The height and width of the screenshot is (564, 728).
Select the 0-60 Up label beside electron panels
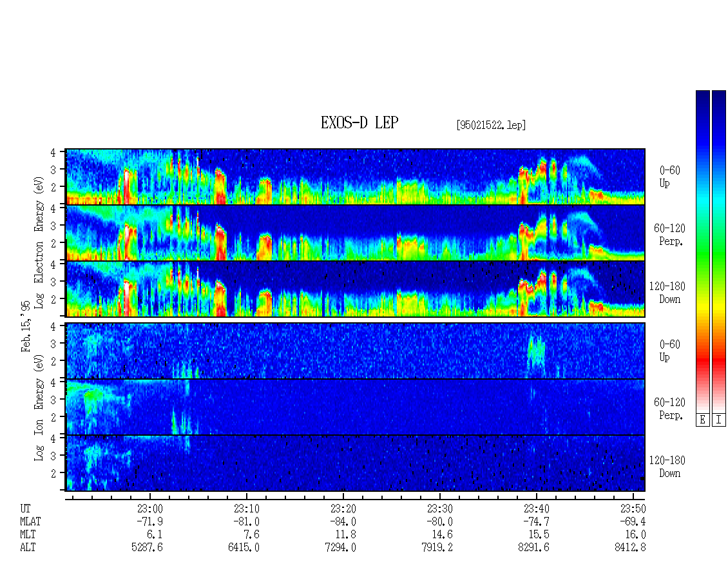pyautogui.click(x=669, y=177)
